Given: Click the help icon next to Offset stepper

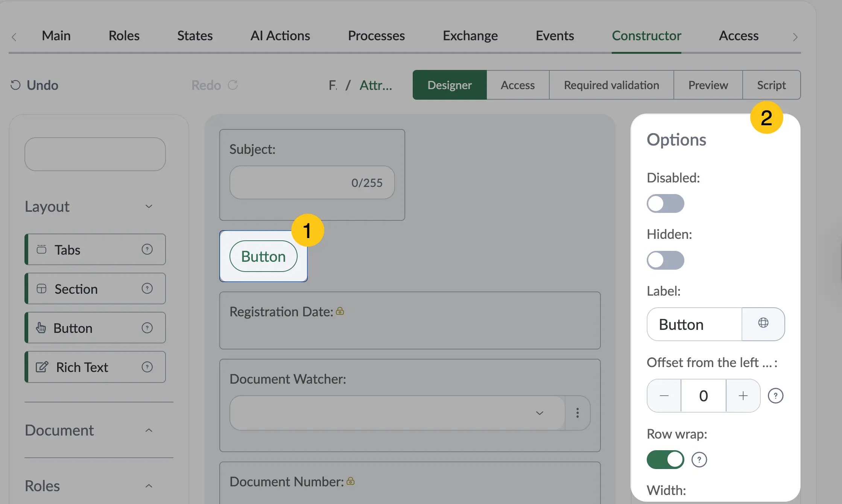Looking at the screenshot, I should point(775,396).
